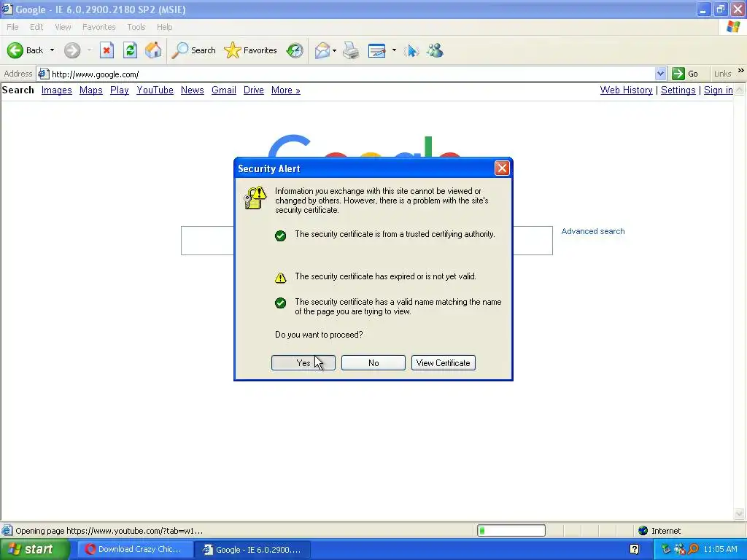
Task: Click the yellow expired certificate warning icon
Action: click(281, 278)
